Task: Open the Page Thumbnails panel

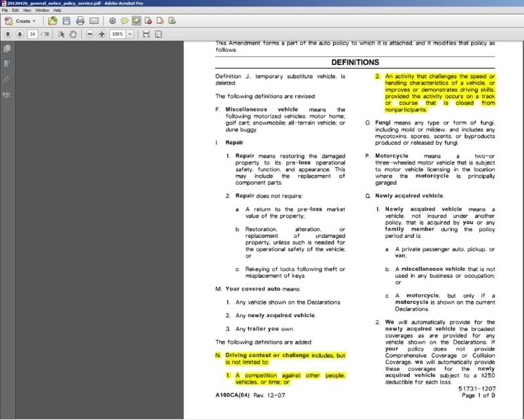Action: 7,48
